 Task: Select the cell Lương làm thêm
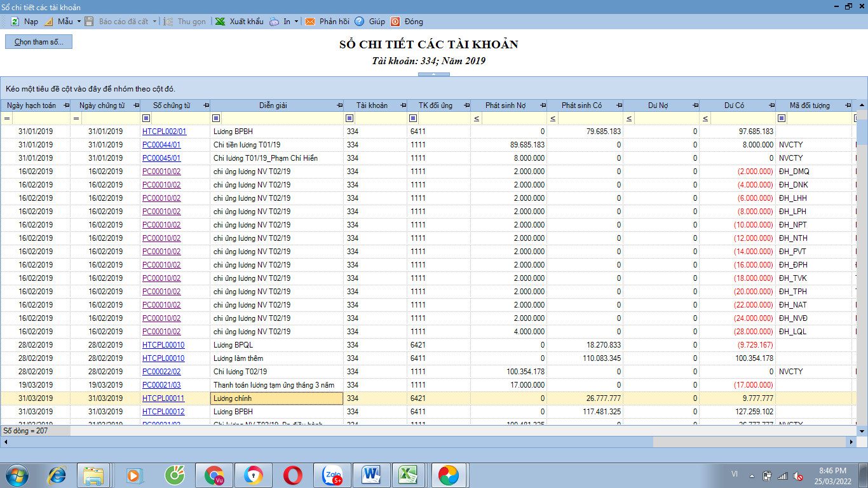click(x=276, y=358)
